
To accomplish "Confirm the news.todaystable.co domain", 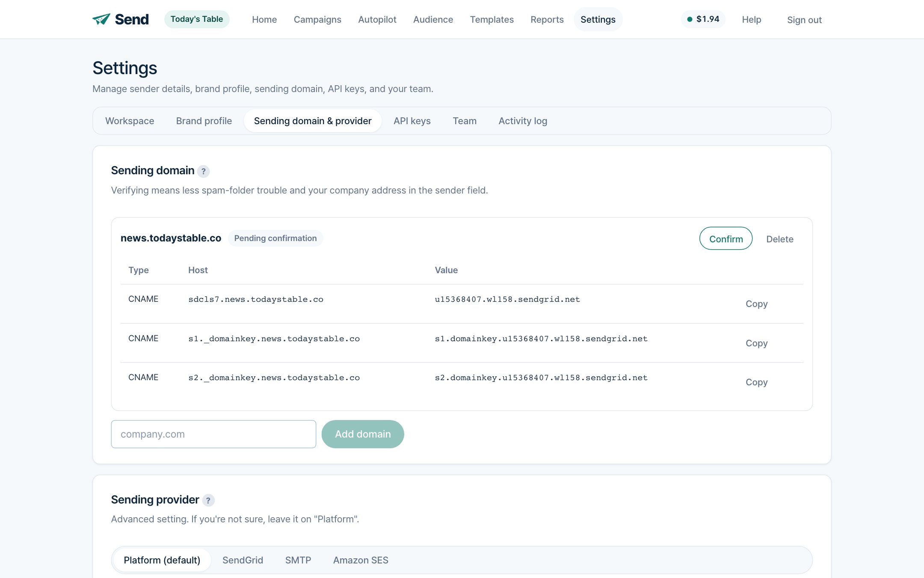I will coord(726,238).
